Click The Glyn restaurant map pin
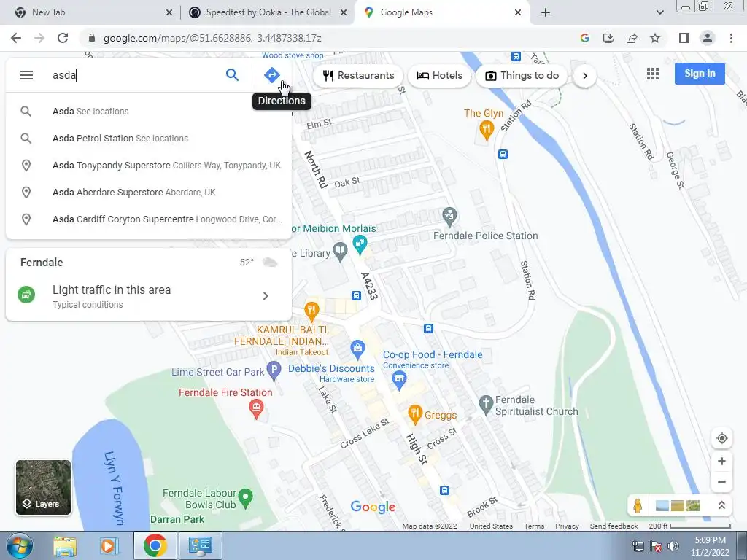This screenshot has height=560, width=747. [x=486, y=130]
